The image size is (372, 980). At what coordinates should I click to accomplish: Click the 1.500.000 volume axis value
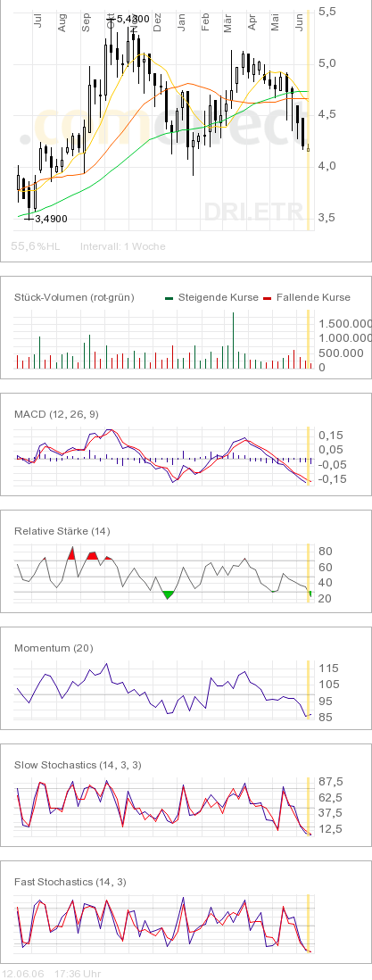346,323
